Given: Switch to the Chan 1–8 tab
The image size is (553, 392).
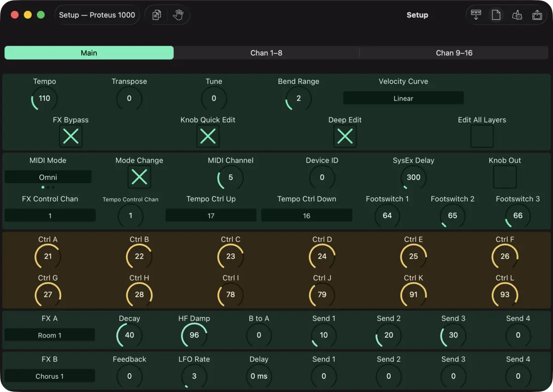Looking at the screenshot, I should coord(266,53).
